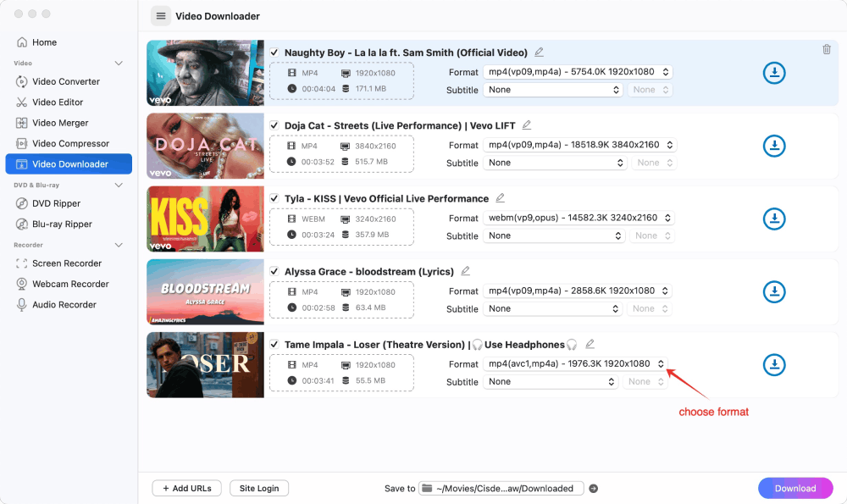Open Subtitle dropdown for Doja Cat video

(x=555, y=163)
